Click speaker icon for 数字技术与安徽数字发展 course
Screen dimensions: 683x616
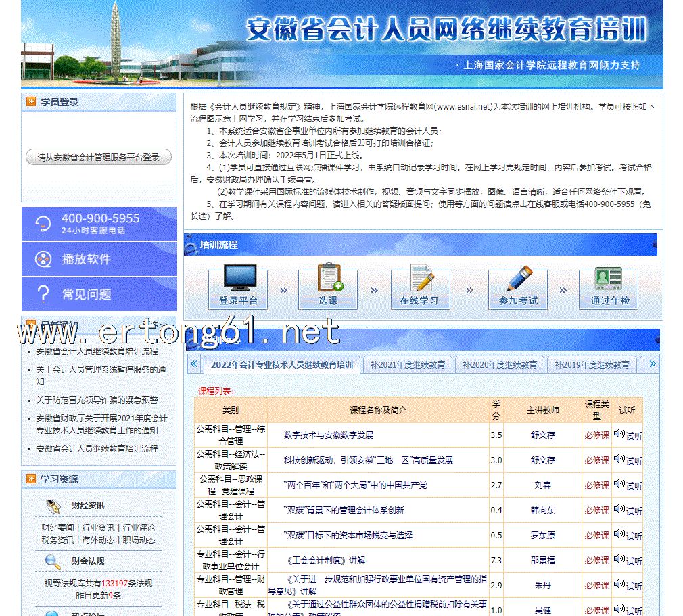(619, 434)
